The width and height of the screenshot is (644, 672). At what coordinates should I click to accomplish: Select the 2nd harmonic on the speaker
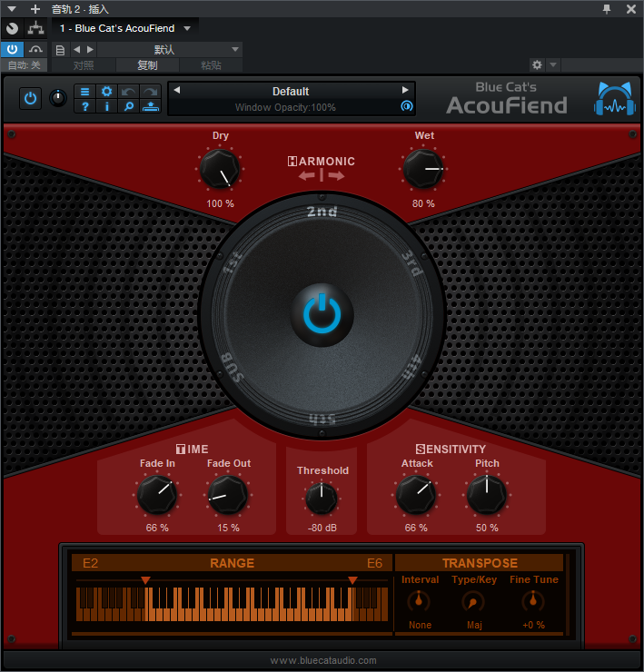[x=322, y=212]
